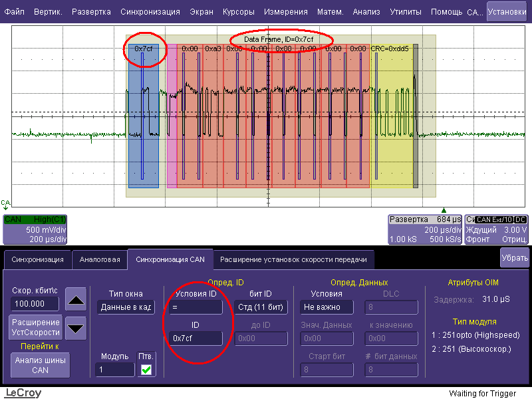Open the Условия ID operator dropdown

[x=196, y=307]
